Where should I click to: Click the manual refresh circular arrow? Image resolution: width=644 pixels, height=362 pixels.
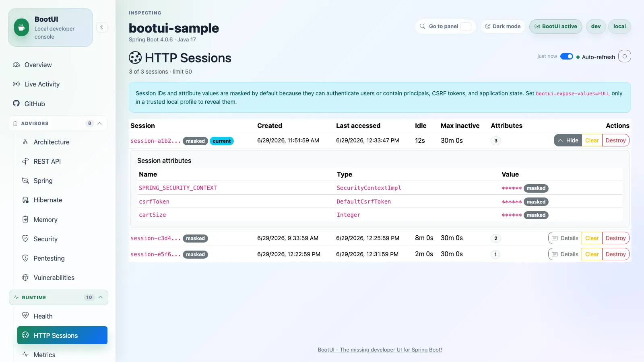click(625, 56)
